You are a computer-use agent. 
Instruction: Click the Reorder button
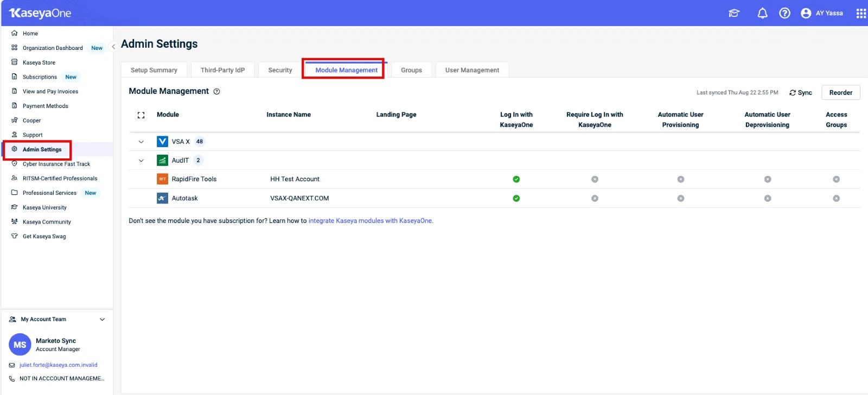point(840,93)
